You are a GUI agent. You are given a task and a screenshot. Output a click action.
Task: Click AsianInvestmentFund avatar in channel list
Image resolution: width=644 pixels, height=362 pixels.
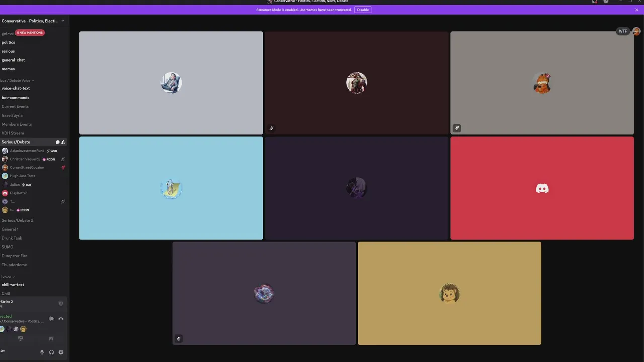5,151
